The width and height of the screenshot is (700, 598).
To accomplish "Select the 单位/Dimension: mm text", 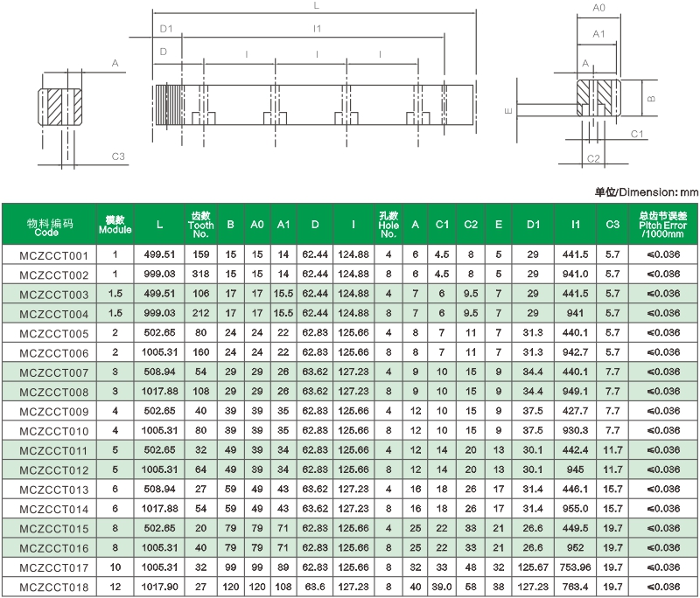I will click(647, 191).
